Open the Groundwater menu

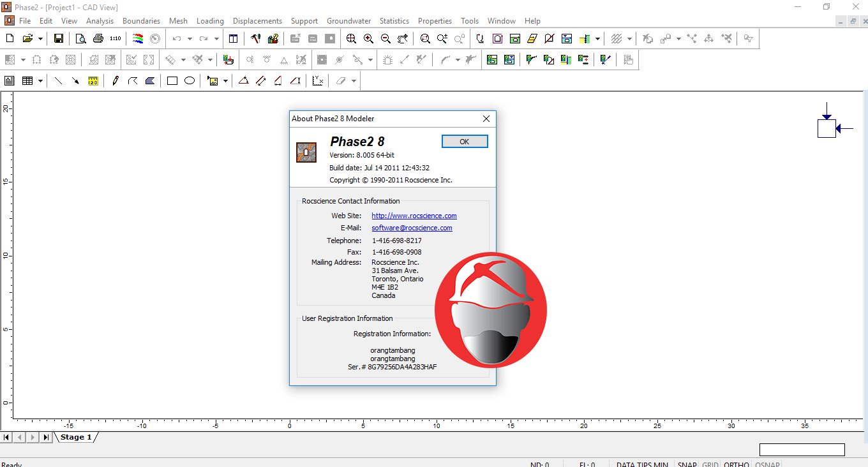tap(348, 21)
